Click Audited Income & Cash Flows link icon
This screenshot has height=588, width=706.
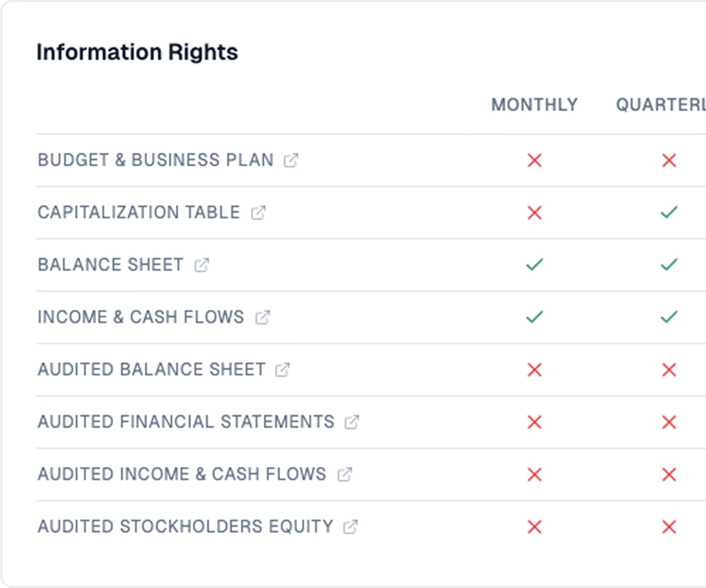click(345, 474)
